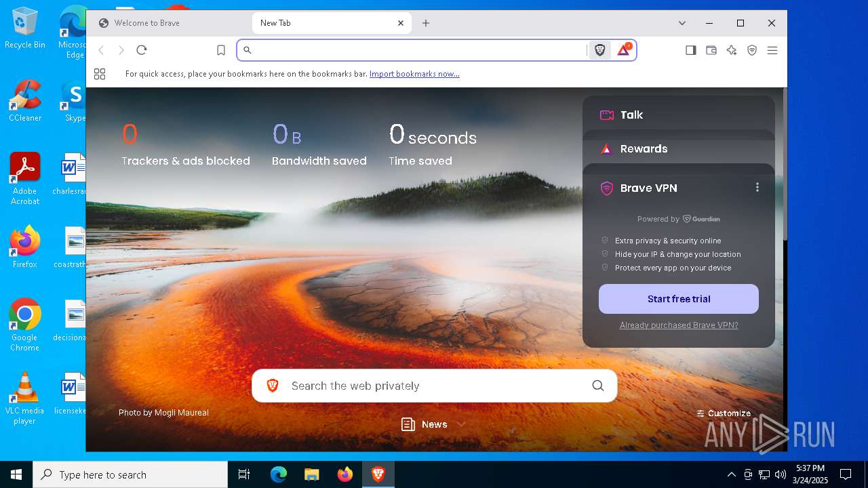Open the Brave VPN card options menu
868x488 pixels.
tap(757, 188)
